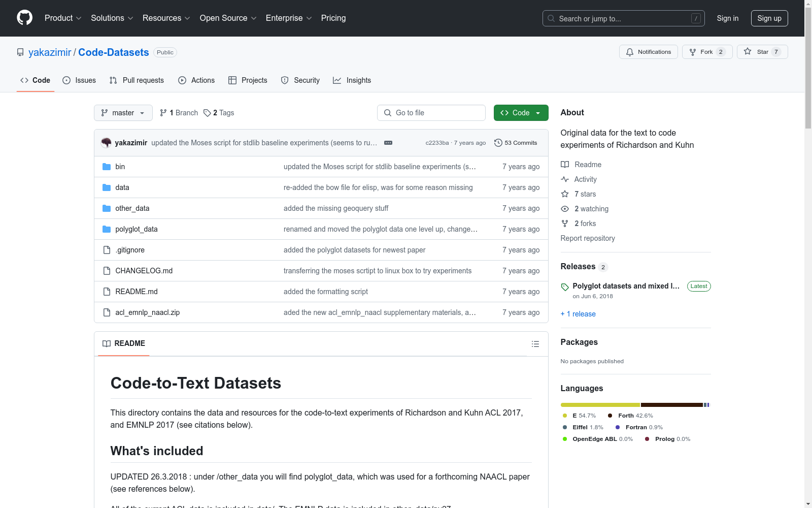
Task: Click the forks icon in About
Action: [565, 224]
